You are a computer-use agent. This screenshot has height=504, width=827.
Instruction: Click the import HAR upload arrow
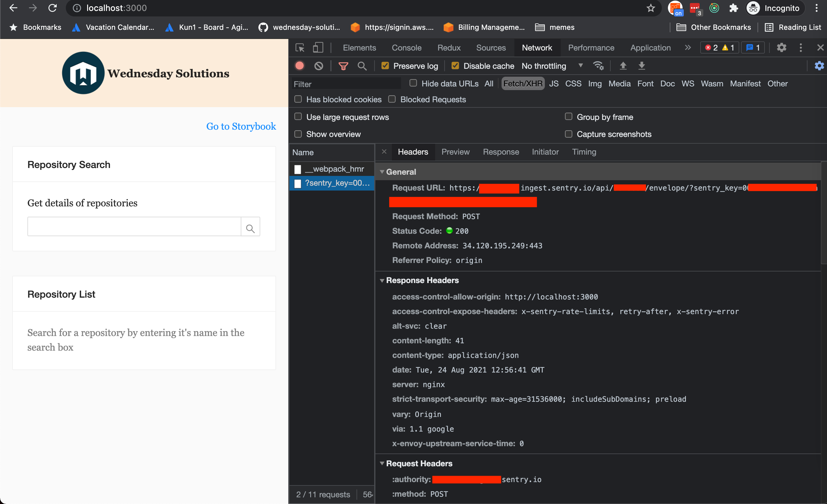(623, 66)
